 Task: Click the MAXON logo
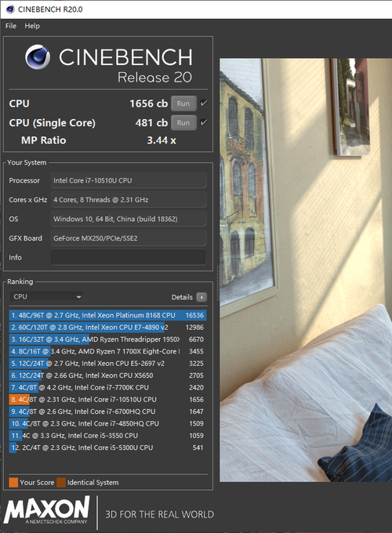(x=46, y=510)
